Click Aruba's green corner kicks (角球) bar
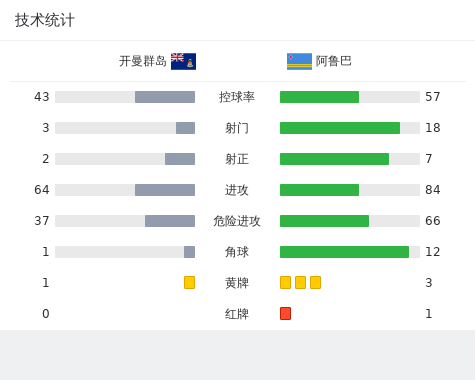The width and height of the screenshot is (475, 380). 344,252
